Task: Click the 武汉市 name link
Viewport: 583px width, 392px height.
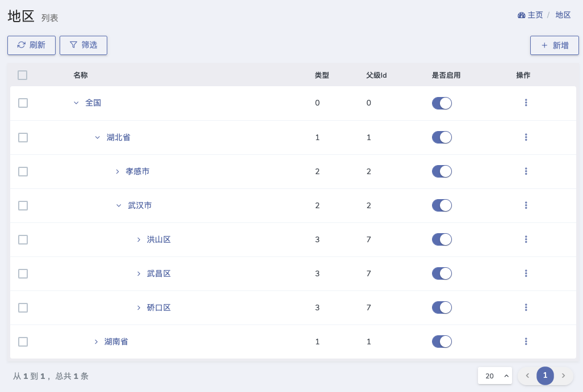Action: point(140,205)
